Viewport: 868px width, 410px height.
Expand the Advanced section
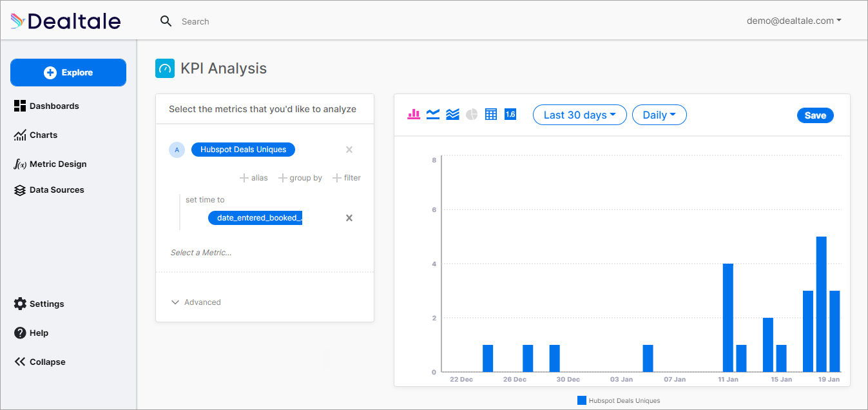click(196, 302)
